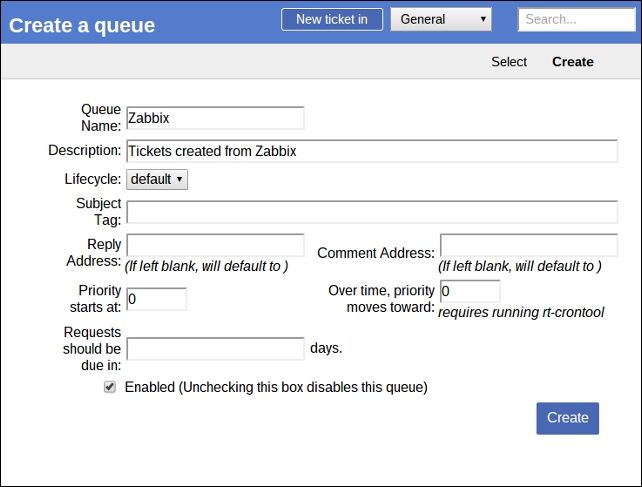Open the Select menu item
The height and width of the screenshot is (487, 642).
[x=508, y=62]
